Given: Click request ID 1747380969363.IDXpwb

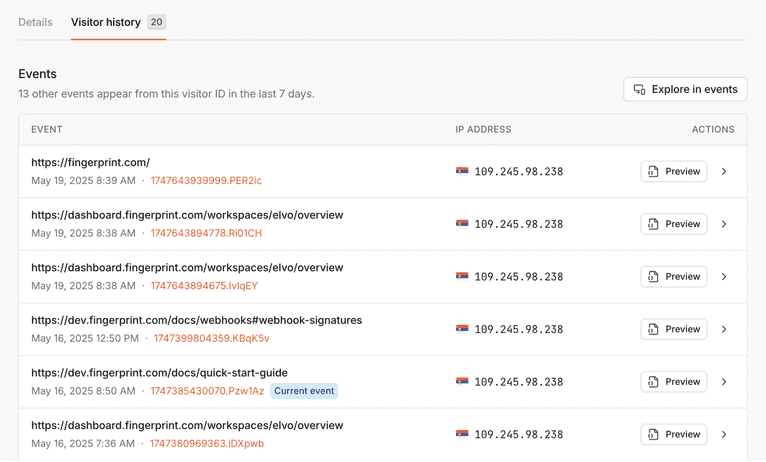Looking at the screenshot, I should point(207,444).
